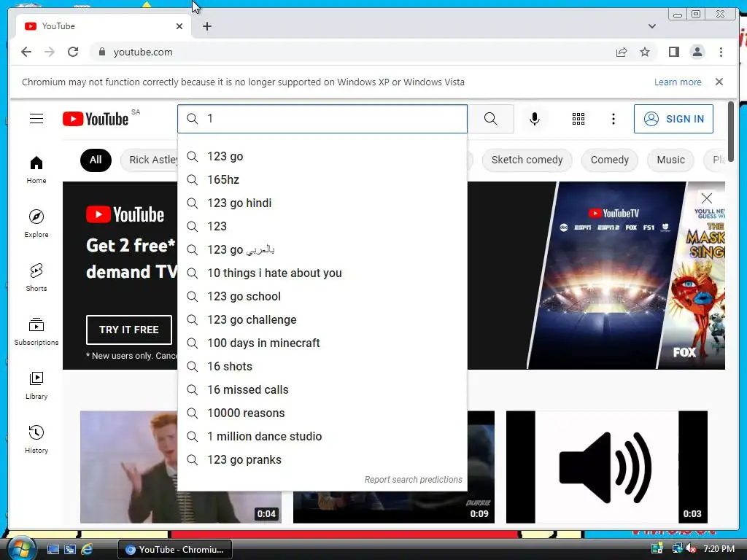Choose suggestion "123 go school"
Image resolution: width=747 pixels, height=560 pixels.
pyautogui.click(x=322, y=296)
